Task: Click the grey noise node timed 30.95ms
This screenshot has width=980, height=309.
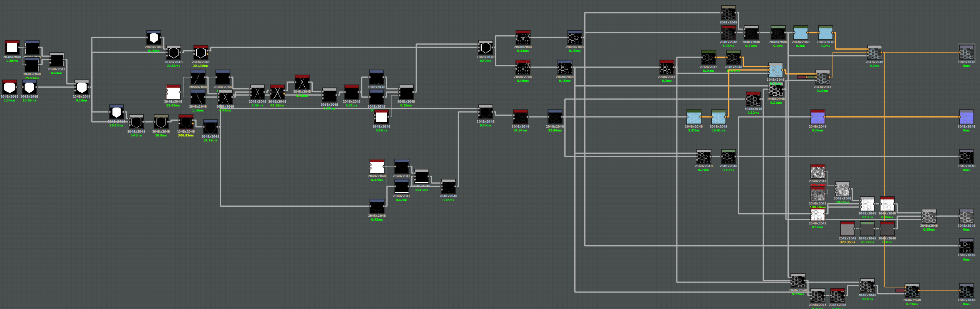Action: pyautogui.click(x=842, y=189)
